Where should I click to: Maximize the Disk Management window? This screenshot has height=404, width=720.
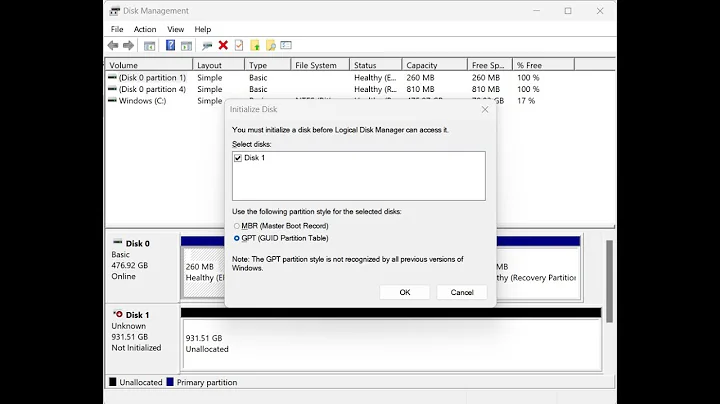[x=568, y=11]
